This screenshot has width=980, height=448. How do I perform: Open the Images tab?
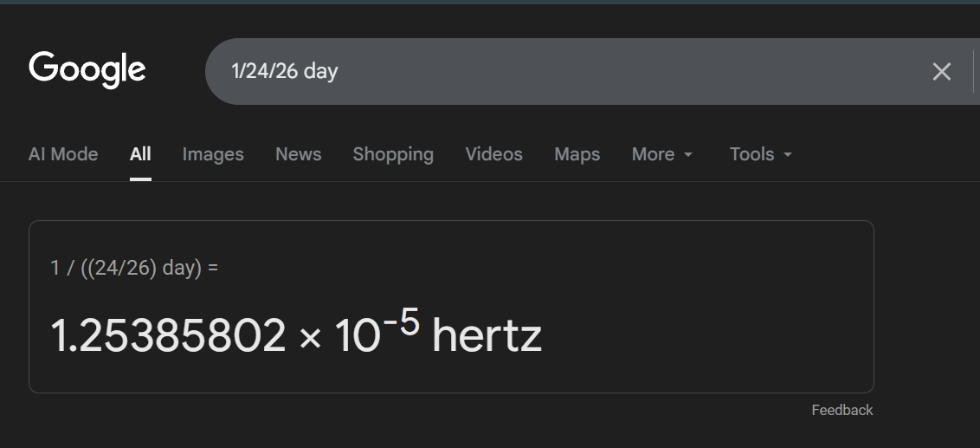tap(213, 154)
